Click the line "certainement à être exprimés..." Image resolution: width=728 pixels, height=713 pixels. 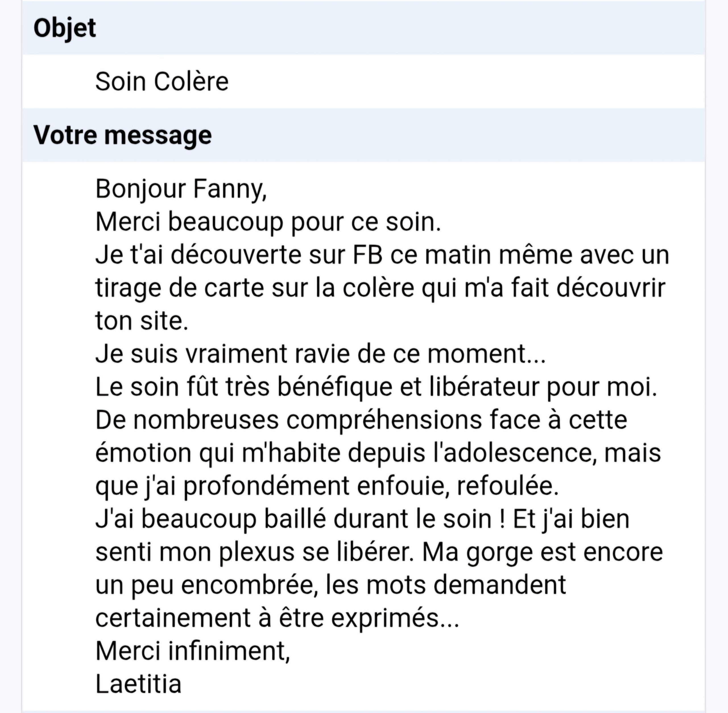tap(277, 618)
